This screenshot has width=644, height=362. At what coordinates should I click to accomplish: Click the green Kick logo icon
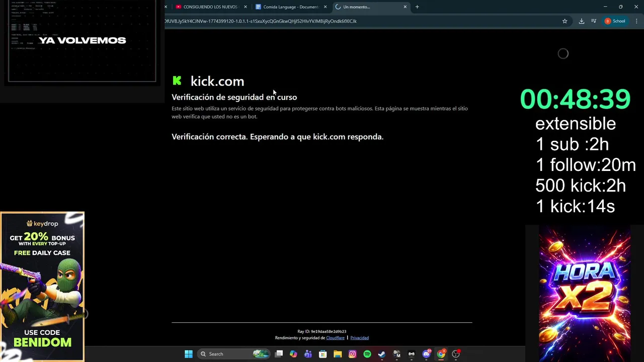pyautogui.click(x=177, y=80)
